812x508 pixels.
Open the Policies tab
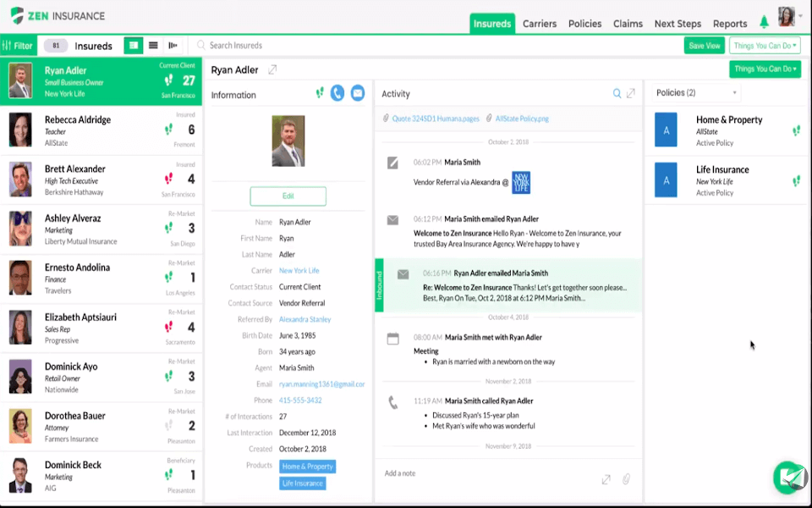point(584,24)
